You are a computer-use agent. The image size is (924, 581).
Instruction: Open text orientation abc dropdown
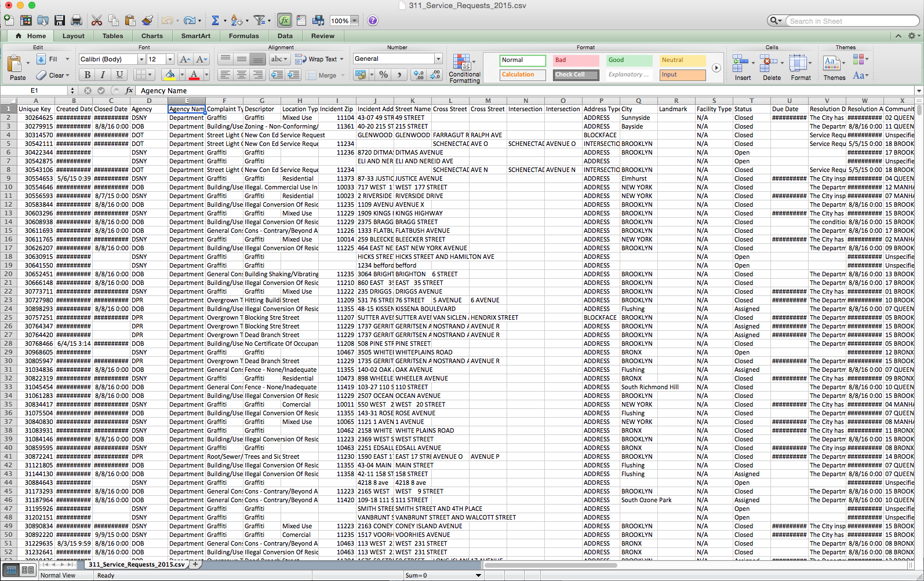pyautogui.click(x=279, y=59)
